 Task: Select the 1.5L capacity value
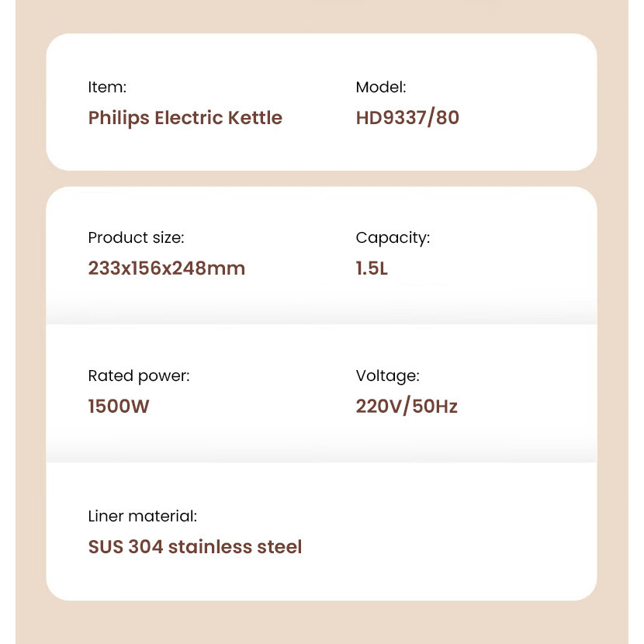372,268
